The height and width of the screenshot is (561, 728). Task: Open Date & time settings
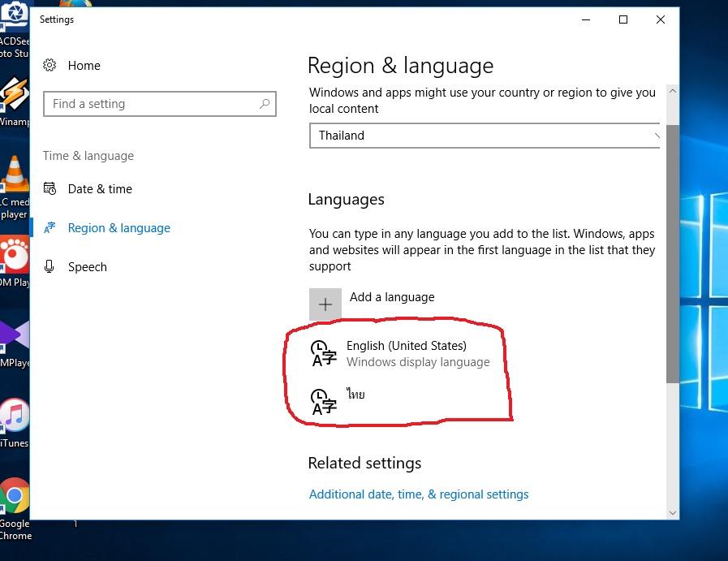pyautogui.click(x=100, y=189)
